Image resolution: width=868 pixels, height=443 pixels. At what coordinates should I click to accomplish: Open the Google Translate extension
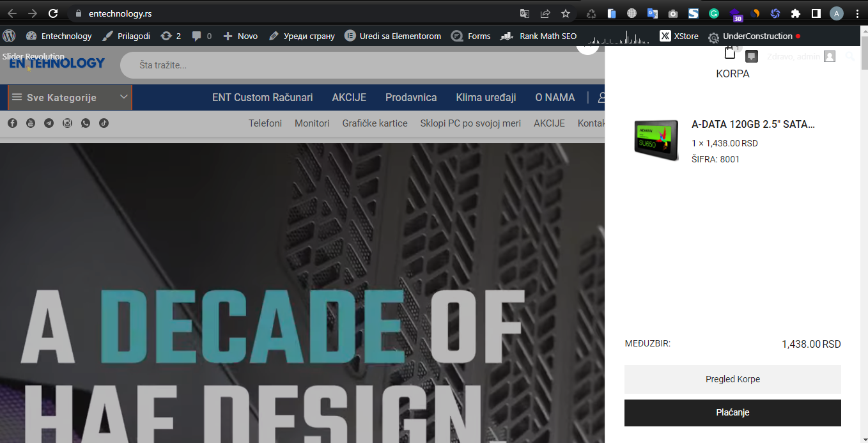click(x=653, y=13)
